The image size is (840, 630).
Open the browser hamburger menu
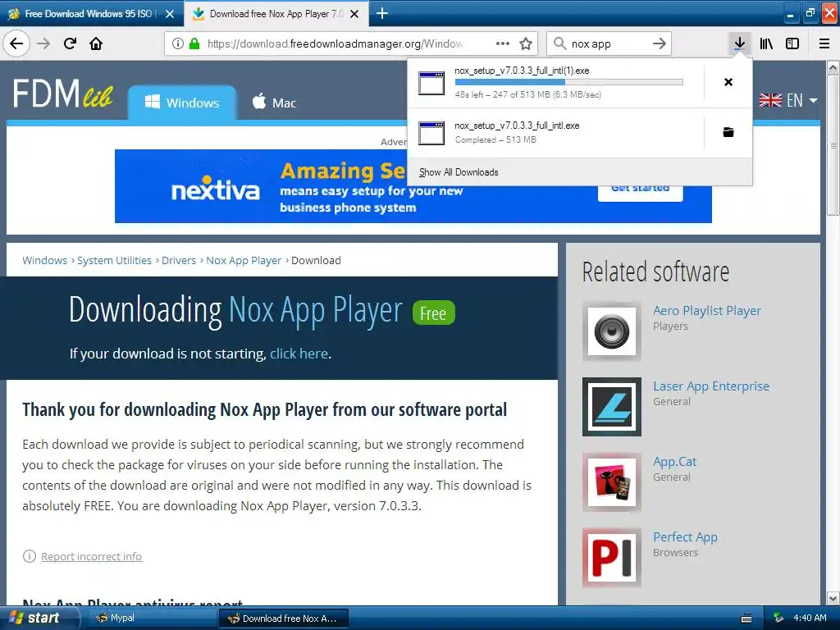(824, 43)
